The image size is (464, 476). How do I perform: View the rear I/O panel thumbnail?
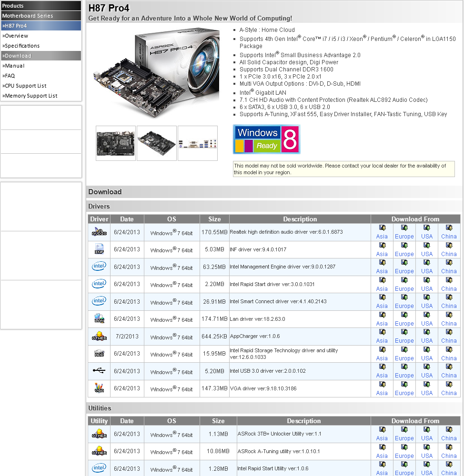coord(198,143)
